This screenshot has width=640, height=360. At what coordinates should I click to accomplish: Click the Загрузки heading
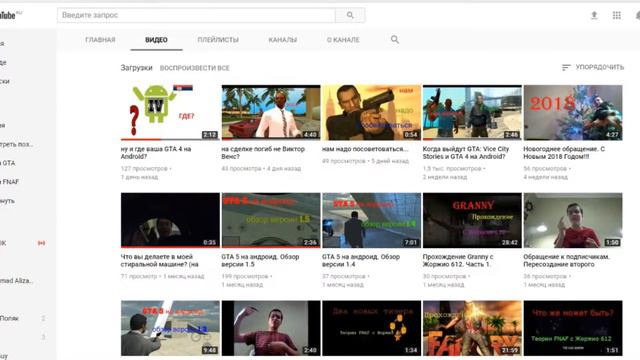[136, 68]
